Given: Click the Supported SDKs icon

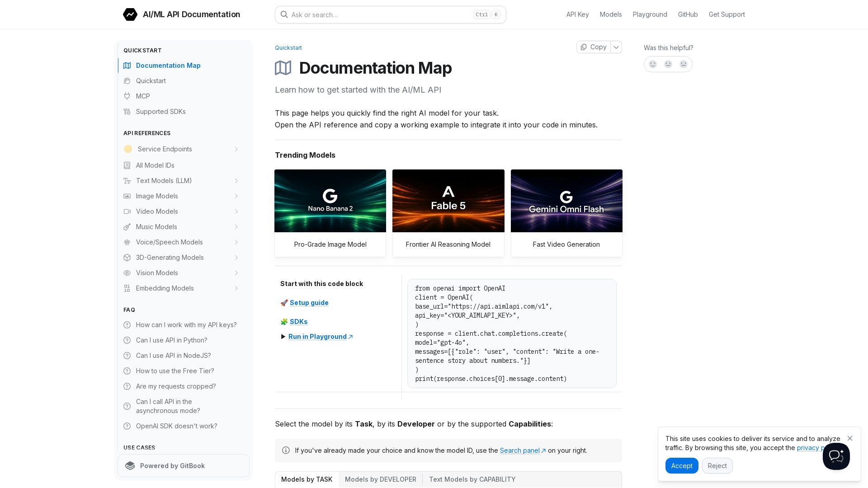Looking at the screenshot, I should pyautogui.click(x=127, y=112).
